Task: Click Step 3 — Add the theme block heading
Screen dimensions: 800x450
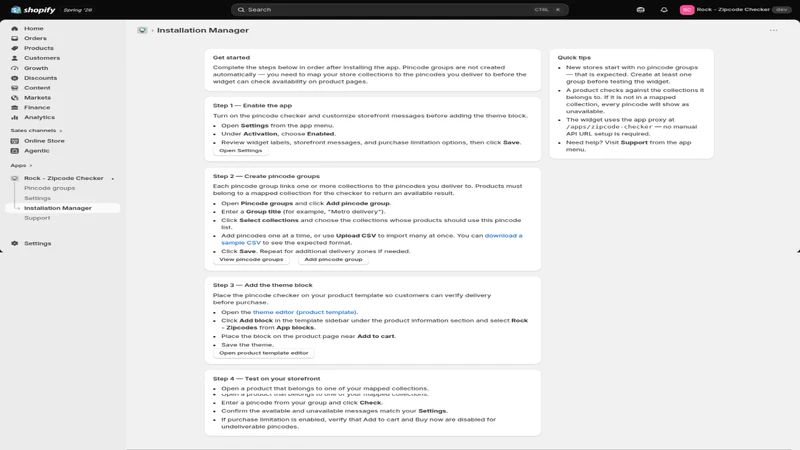Action: coord(262,285)
